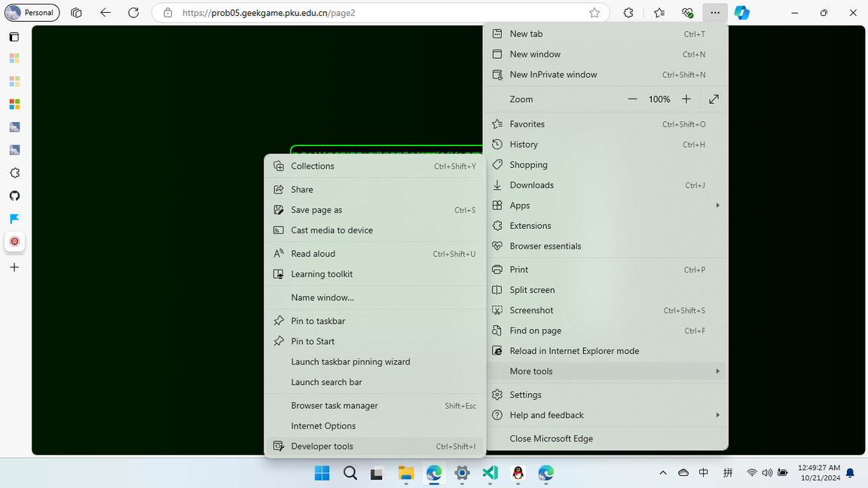
Task: Select Developer tools menu item
Action: tap(374, 446)
